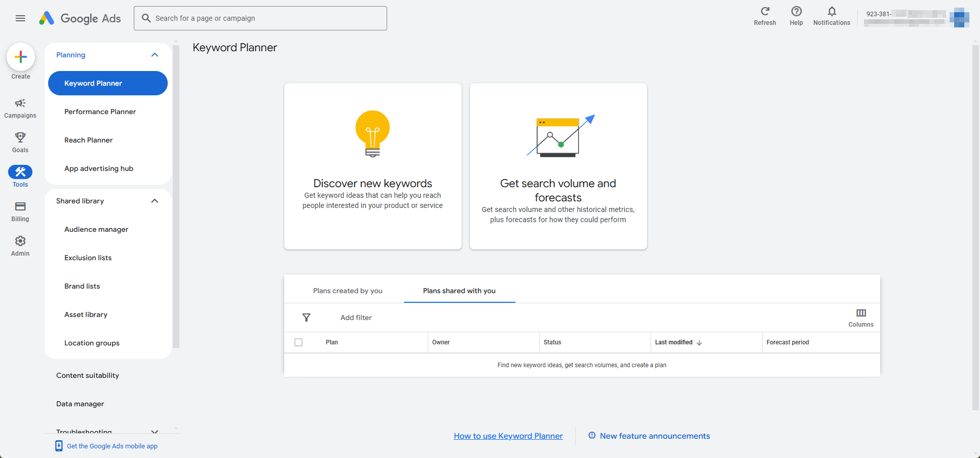Click the account avatar
Screen dimensions: 980x458
[959, 18]
